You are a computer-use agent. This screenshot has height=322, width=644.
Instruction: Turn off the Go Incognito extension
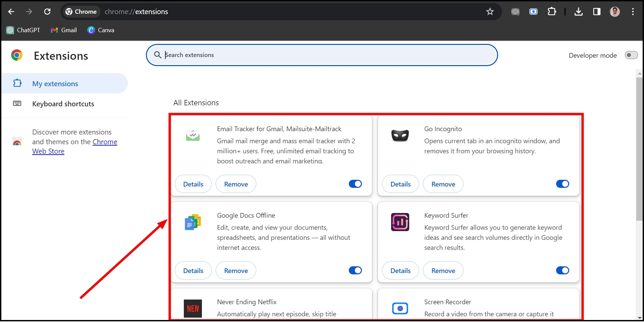coord(562,184)
